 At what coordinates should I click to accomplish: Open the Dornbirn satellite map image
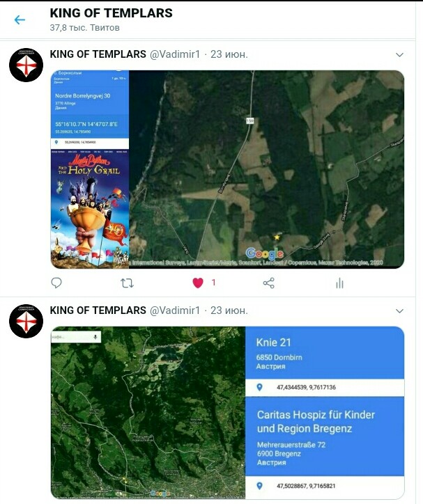click(148, 412)
